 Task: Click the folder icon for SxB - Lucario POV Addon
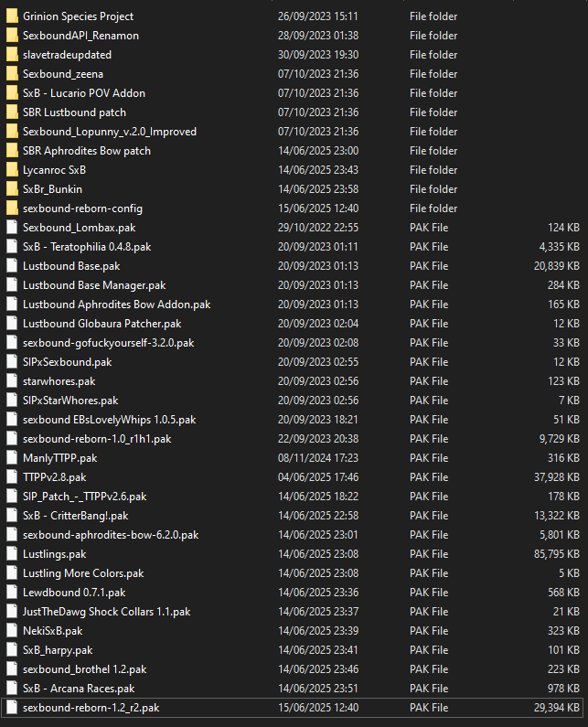click(x=12, y=93)
